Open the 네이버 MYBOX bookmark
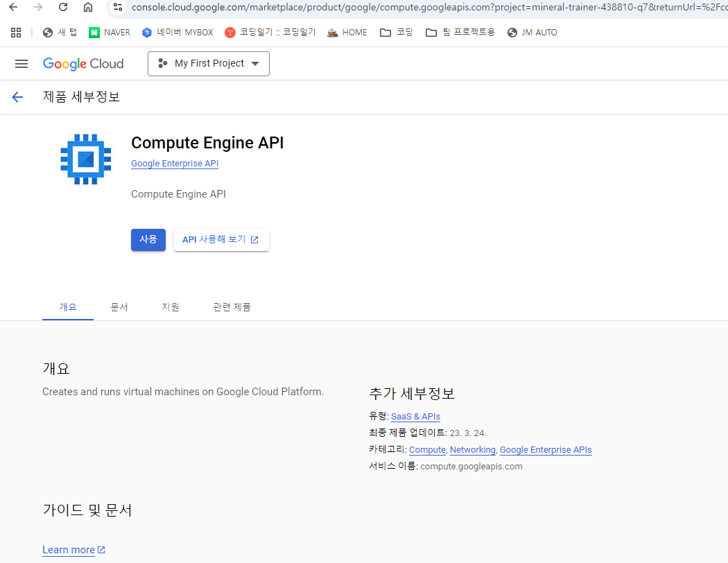Viewport: 728px width, 563px height. pyautogui.click(x=177, y=33)
